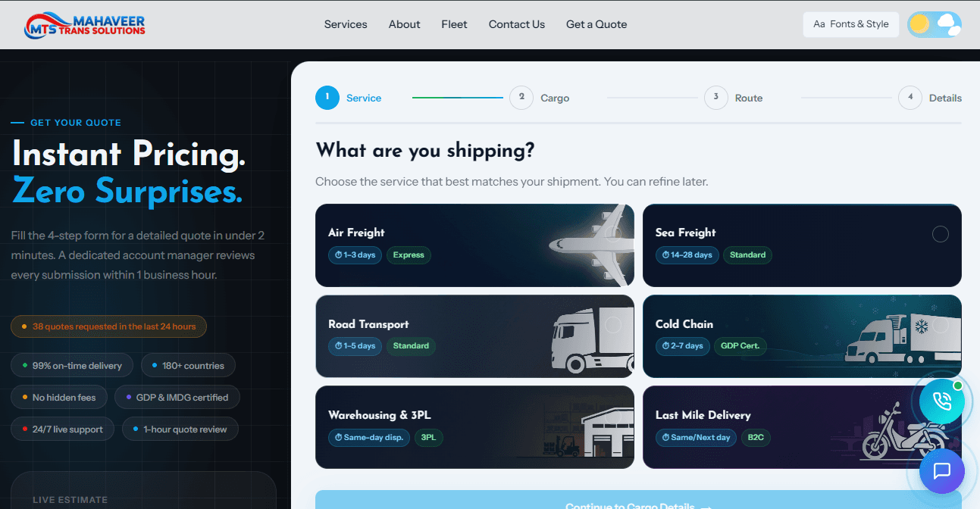Open the Fonts & Style panel
Viewport: 980px width, 509px height.
851,24
